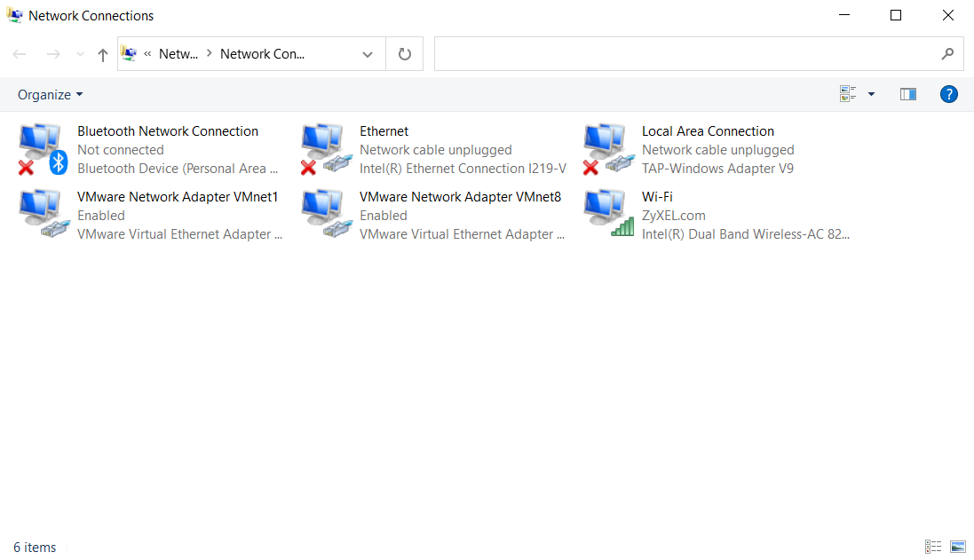Go up one level with Up arrow
This screenshot has height=560, width=974.
coord(103,55)
